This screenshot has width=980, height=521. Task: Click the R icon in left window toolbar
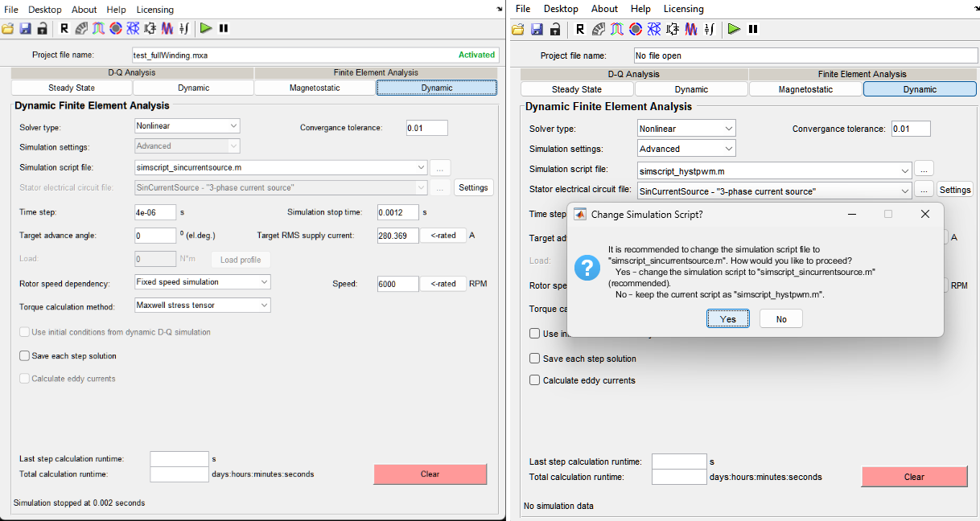pos(64,28)
